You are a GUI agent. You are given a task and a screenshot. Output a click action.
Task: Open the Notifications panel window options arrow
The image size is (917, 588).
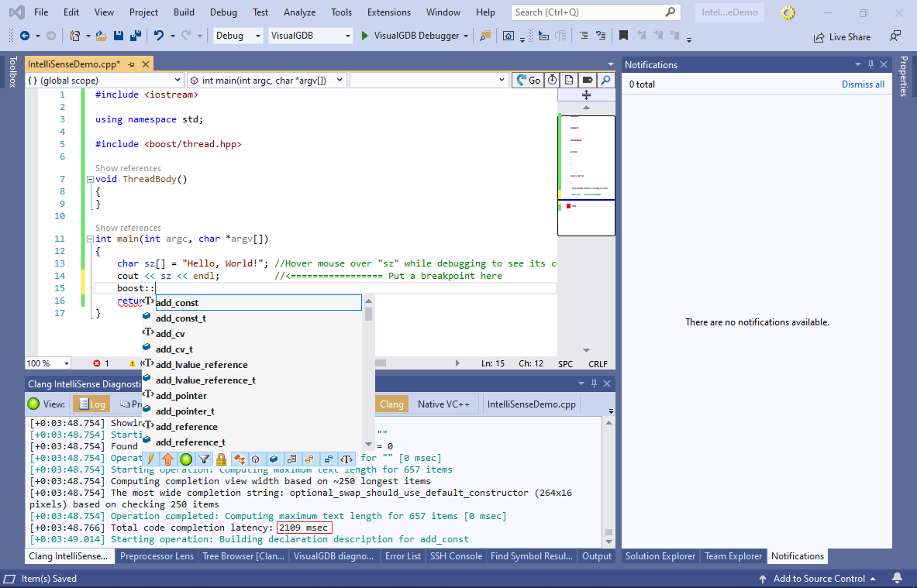pyautogui.click(x=858, y=64)
